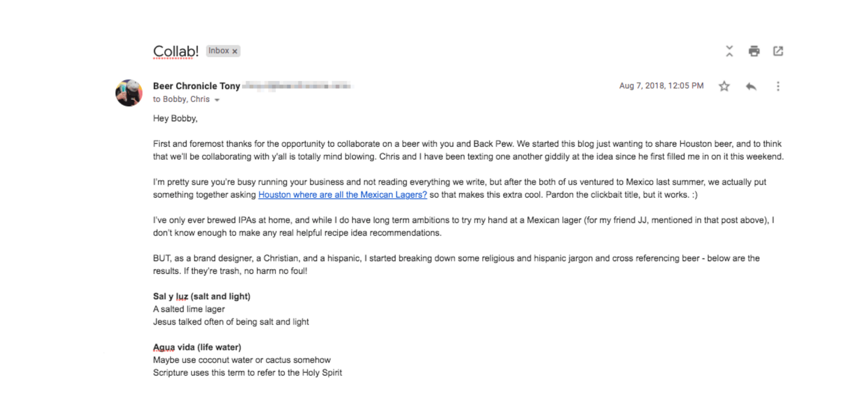868x406 pixels.
Task: Click the 'to Bobby, Chris' recipients text
Action: [x=181, y=99]
